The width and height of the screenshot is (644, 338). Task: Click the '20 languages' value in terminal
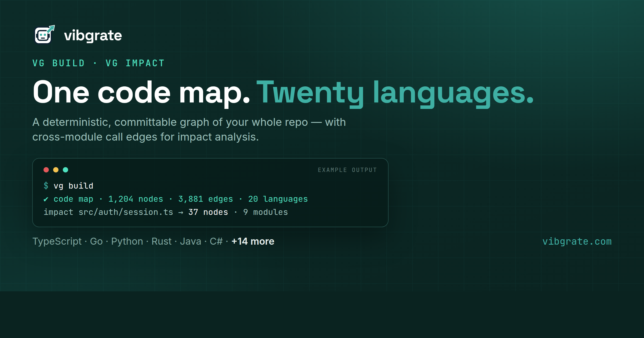[x=278, y=199]
